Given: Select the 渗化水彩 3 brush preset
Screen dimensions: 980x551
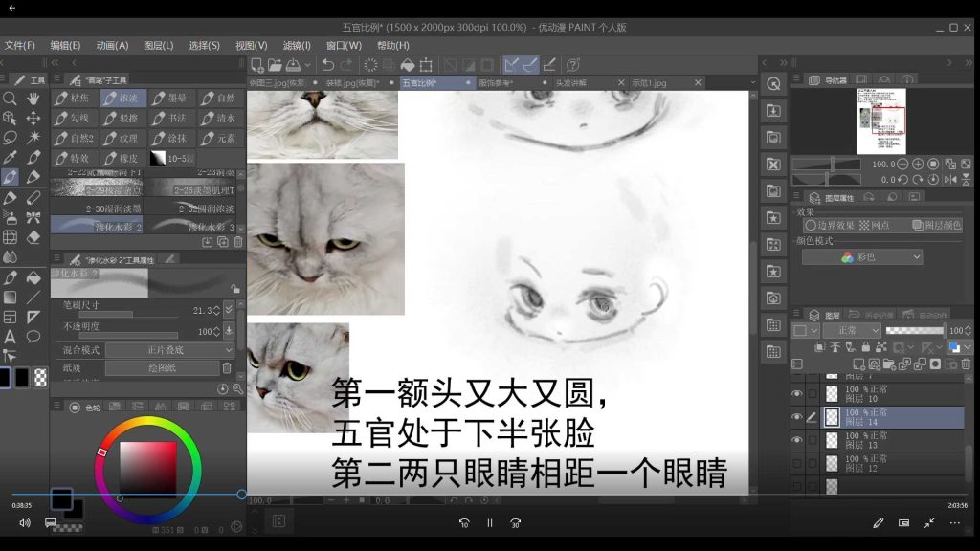Looking at the screenshot, I should pyautogui.click(x=191, y=225).
